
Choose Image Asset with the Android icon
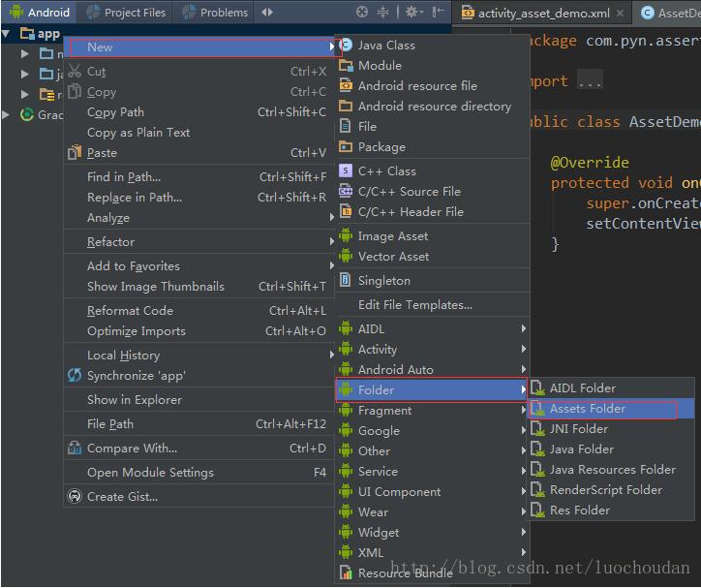click(392, 235)
